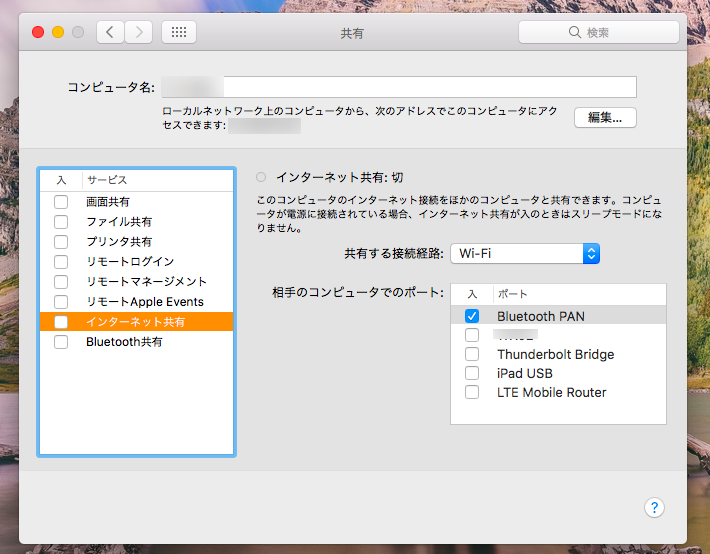The image size is (710, 554).
Task: Enable the Bluetooth共有 checkbox
Action: click(x=61, y=342)
